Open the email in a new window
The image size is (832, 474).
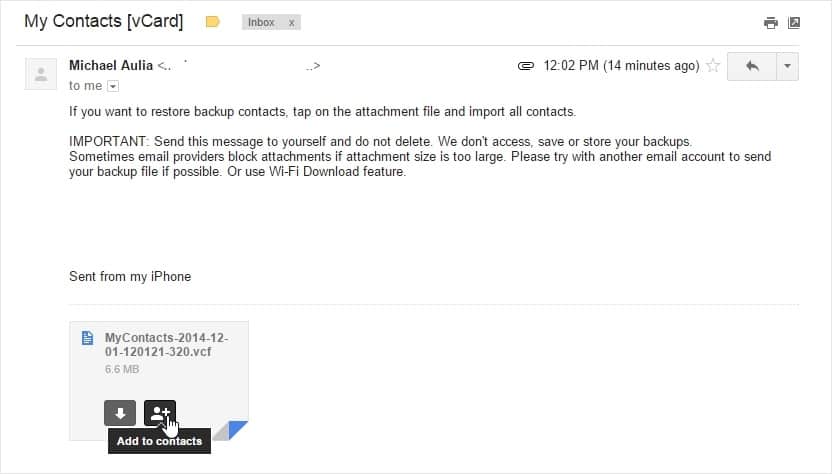coord(794,23)
